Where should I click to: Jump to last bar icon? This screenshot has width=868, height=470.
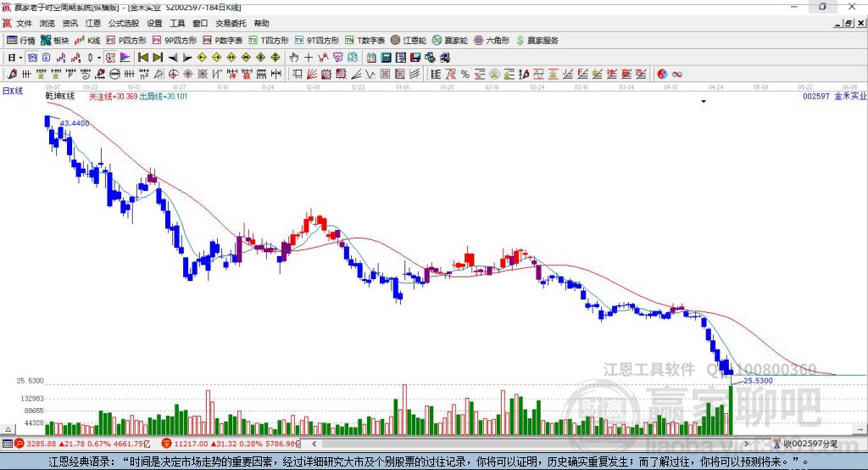[x=158, y=58]
